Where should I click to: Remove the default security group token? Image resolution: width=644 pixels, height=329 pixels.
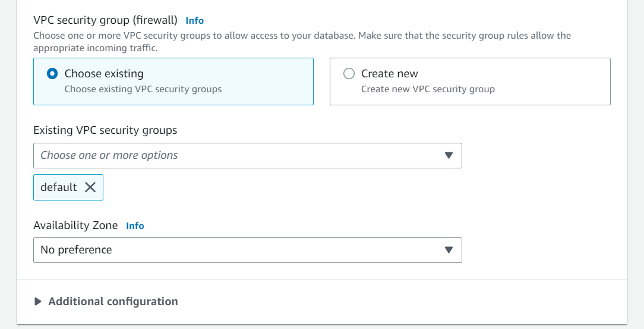click(90, 187)
